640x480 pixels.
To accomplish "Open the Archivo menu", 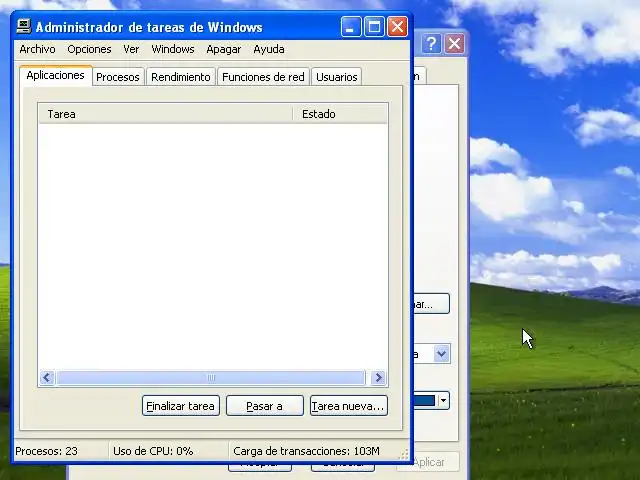I will 37,49.
